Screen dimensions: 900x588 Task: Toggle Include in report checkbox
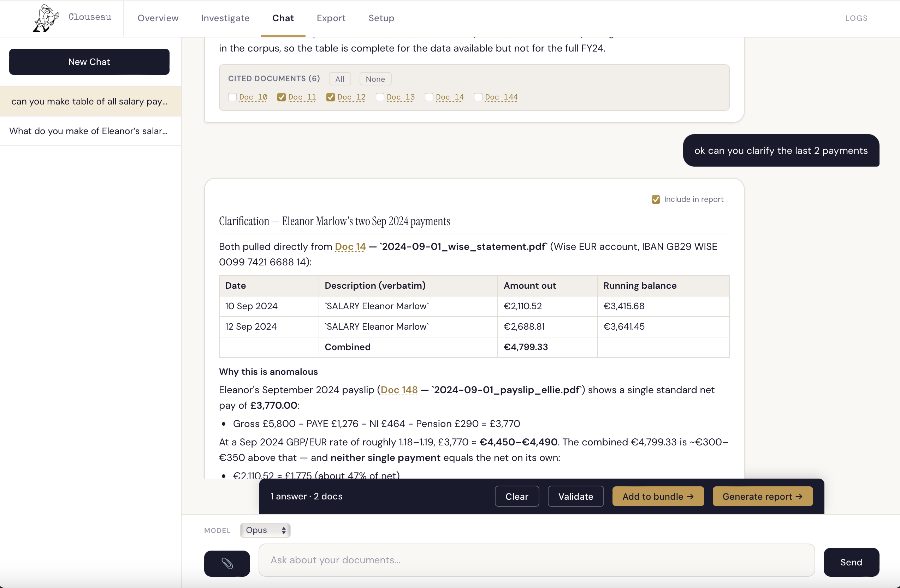[656, 199]
